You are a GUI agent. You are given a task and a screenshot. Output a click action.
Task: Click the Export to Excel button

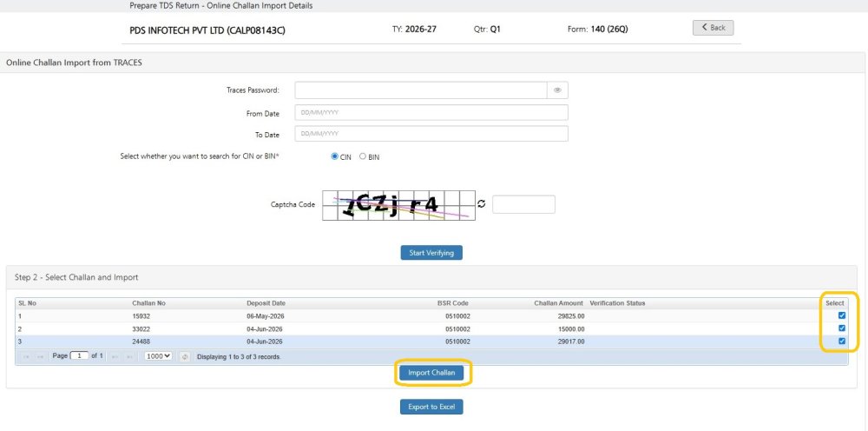(431, 407)
